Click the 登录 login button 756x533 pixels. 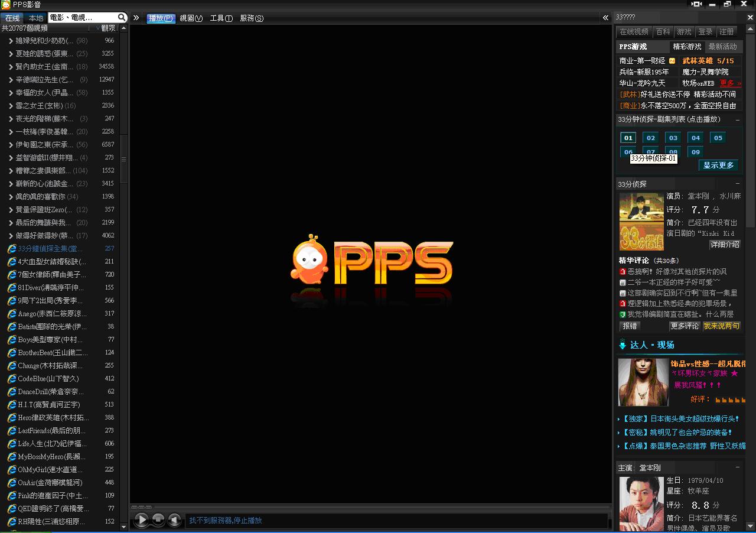click(705, 32)
